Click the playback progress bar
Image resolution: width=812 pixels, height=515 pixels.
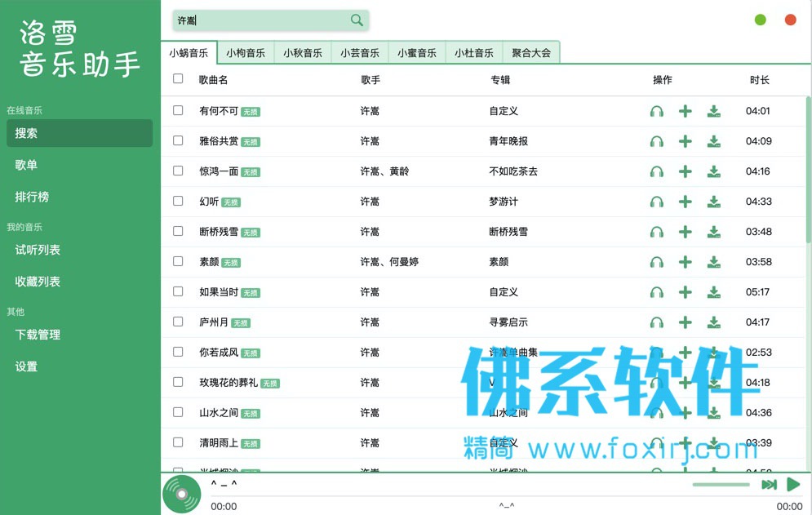[507, 496]
